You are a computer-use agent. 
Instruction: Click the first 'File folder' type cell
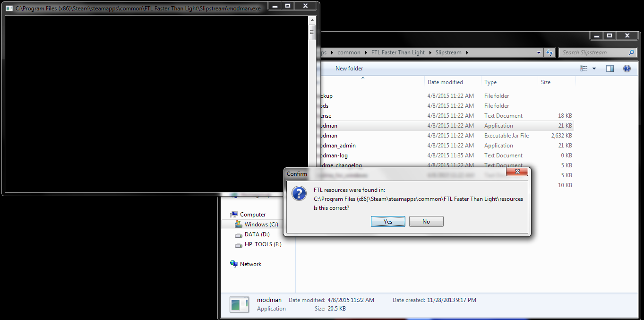[x=497, y=96]
